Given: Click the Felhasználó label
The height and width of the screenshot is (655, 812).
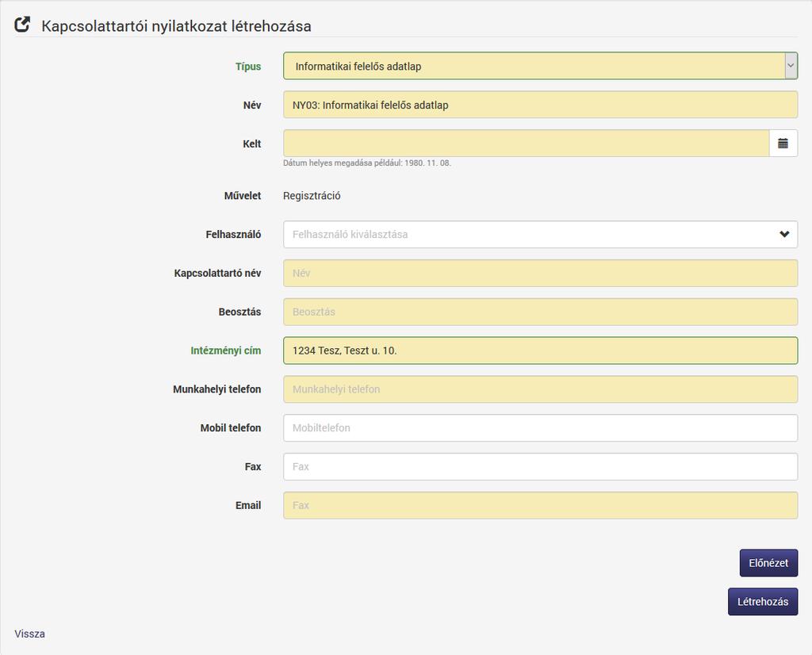Looking at the screenshot, I should tap(233, 235).
